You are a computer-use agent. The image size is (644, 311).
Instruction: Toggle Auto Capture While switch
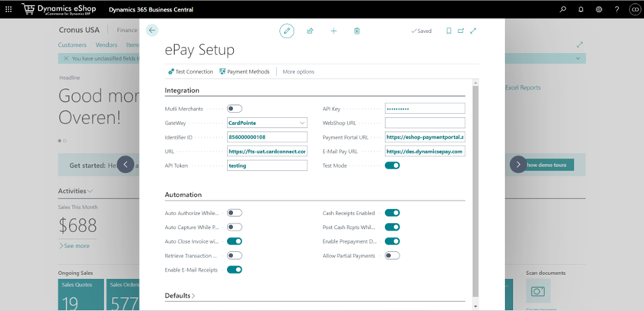point(235,228)
